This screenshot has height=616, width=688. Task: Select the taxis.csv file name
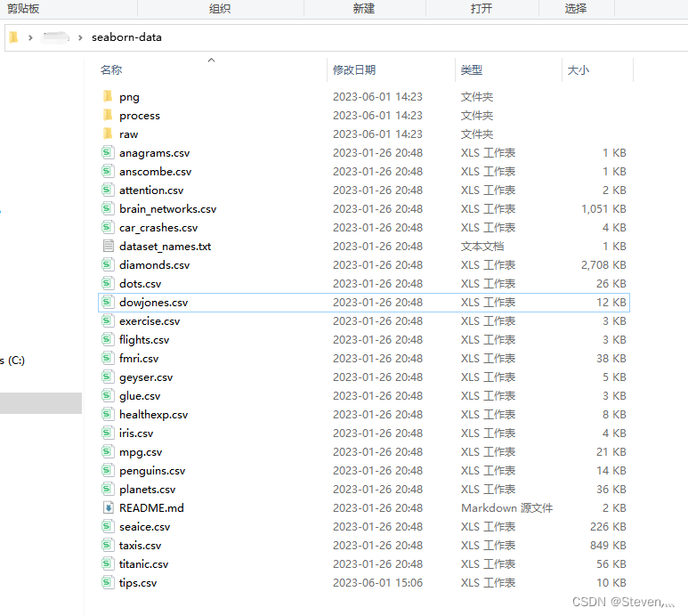coord(140,546)
